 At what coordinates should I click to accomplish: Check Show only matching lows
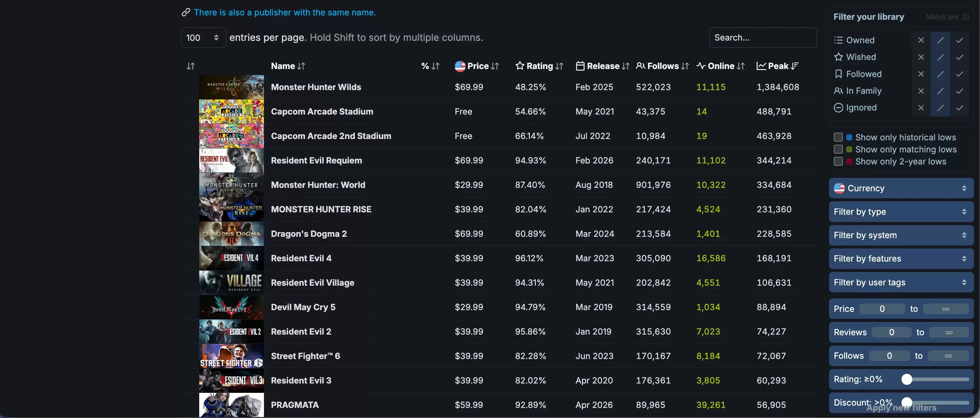point(838,149)
